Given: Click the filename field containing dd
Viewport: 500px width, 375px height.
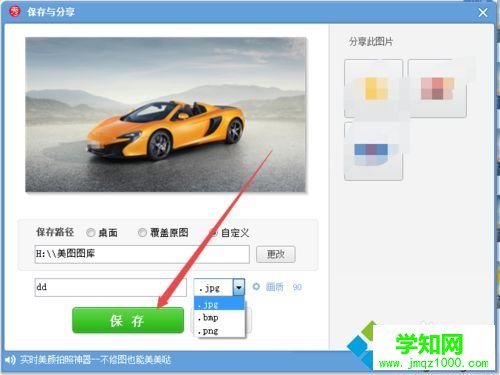Looking at the screenshot, I should pos(110,287).
